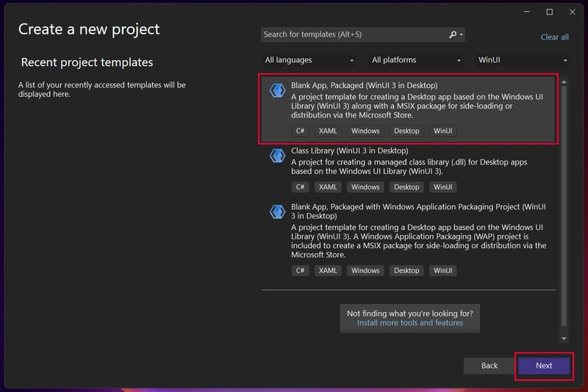Screen dimensions: 588x392
Task: Click the Back button
Action: 490,366
